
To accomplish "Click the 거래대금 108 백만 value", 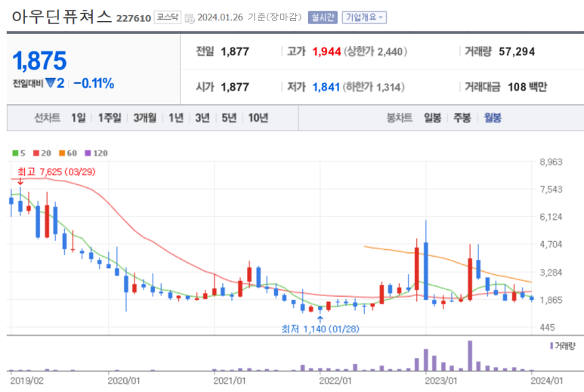I will (x=527, y=87).
